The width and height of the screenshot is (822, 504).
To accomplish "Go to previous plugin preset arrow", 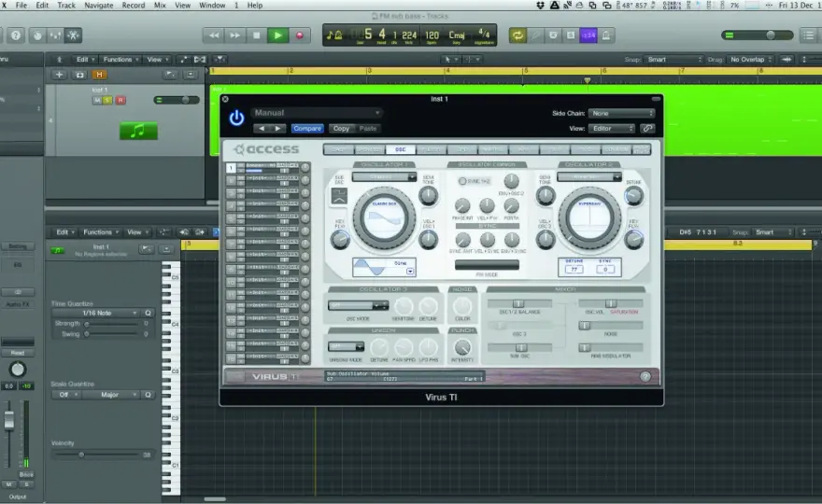I will pyautogui.click(x=262, y=129).
